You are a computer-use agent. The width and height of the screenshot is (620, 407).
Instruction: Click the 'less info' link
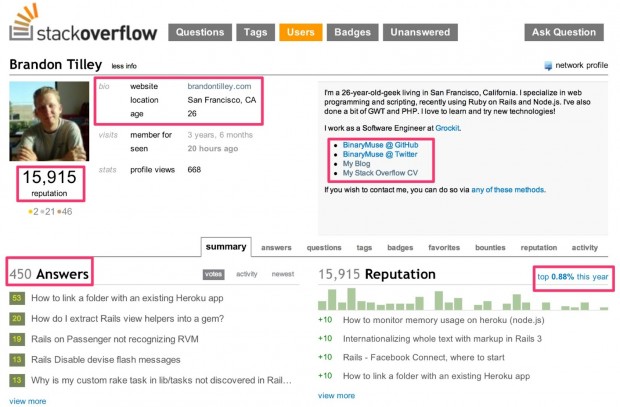(x=124, y=66)
